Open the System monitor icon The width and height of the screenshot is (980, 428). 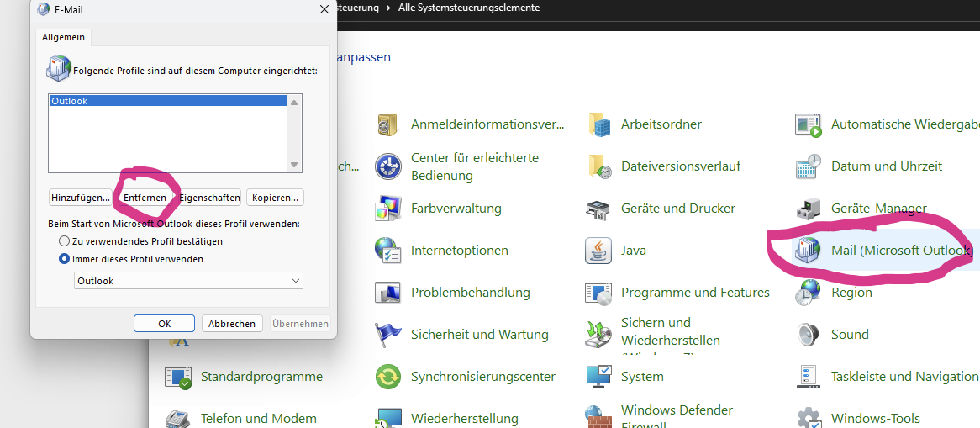598,377
